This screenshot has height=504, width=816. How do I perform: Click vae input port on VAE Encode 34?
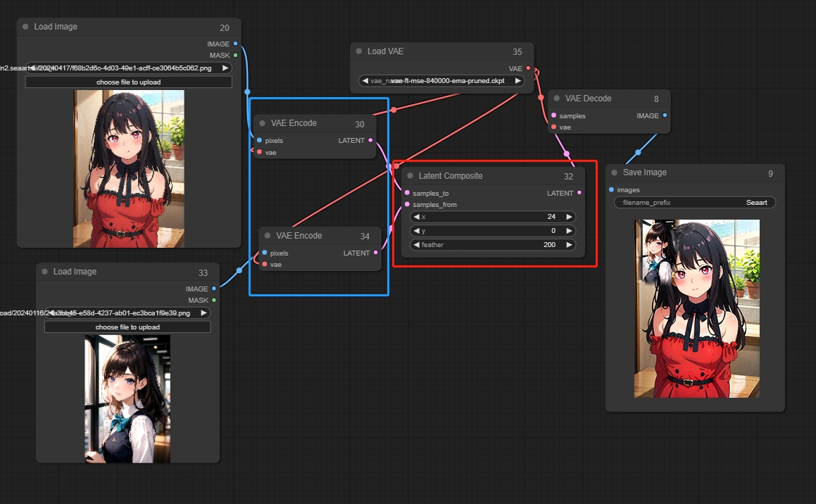[264, 265]
